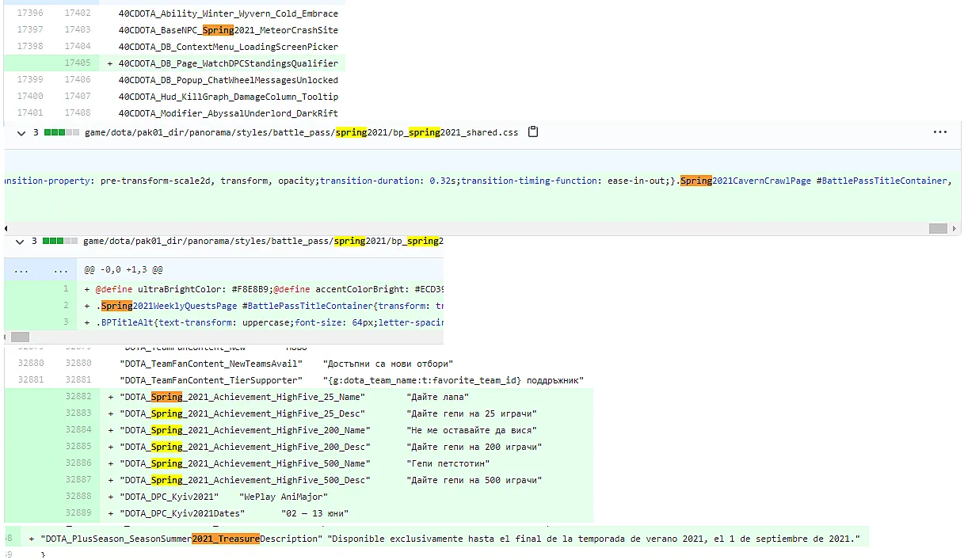Click the Spring2021_MeteorCrashSite code line

pyautogui.click(x=228, y=30)
